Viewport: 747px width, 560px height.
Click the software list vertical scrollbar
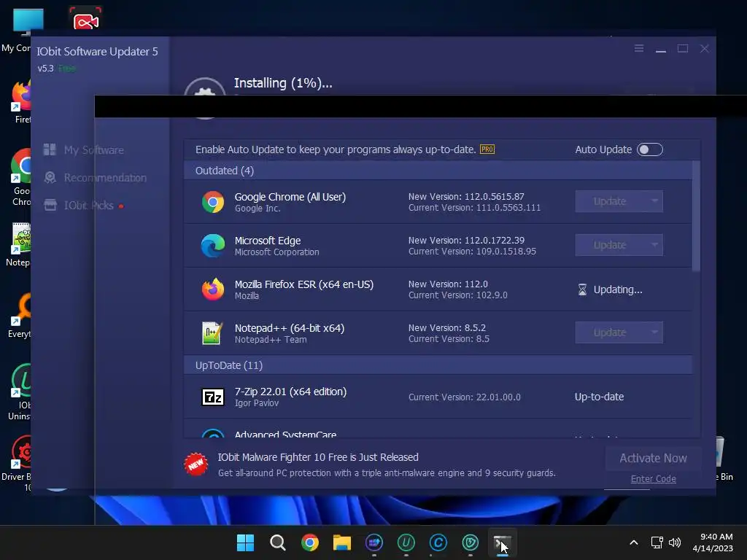(696, 217)
